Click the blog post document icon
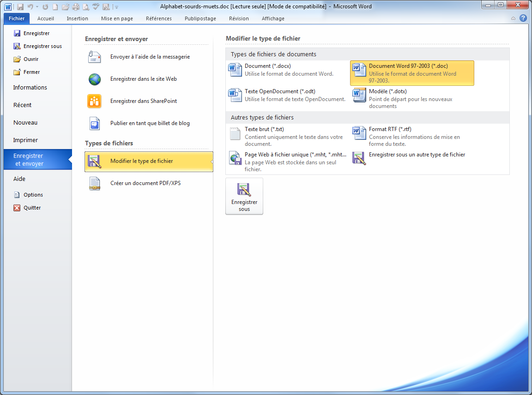Screen dimensions: 532x395 click(x=95, y=123)
